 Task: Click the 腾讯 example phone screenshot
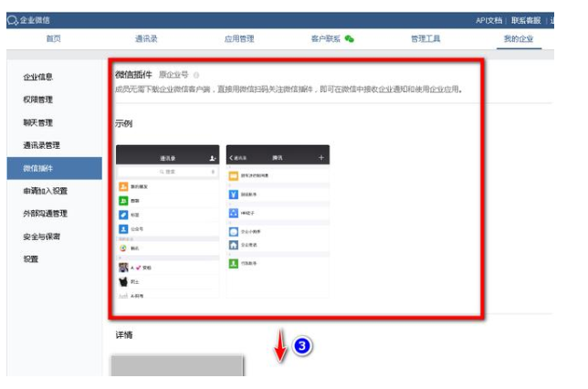(278, 222)
